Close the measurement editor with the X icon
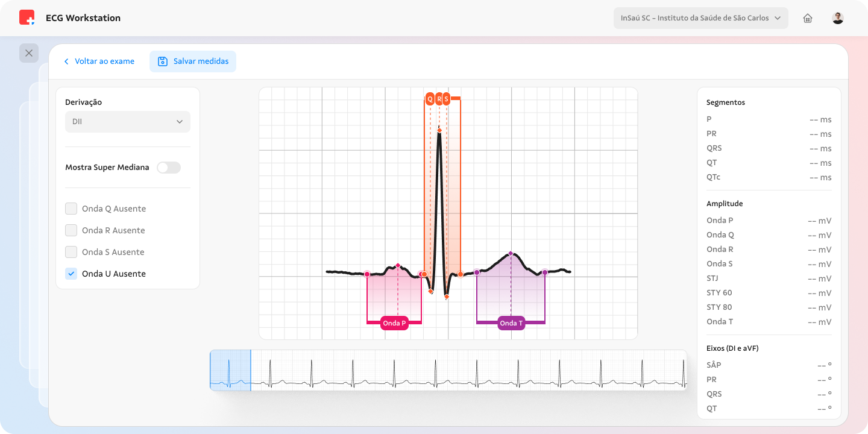868x434 pixels. point(29,53)
